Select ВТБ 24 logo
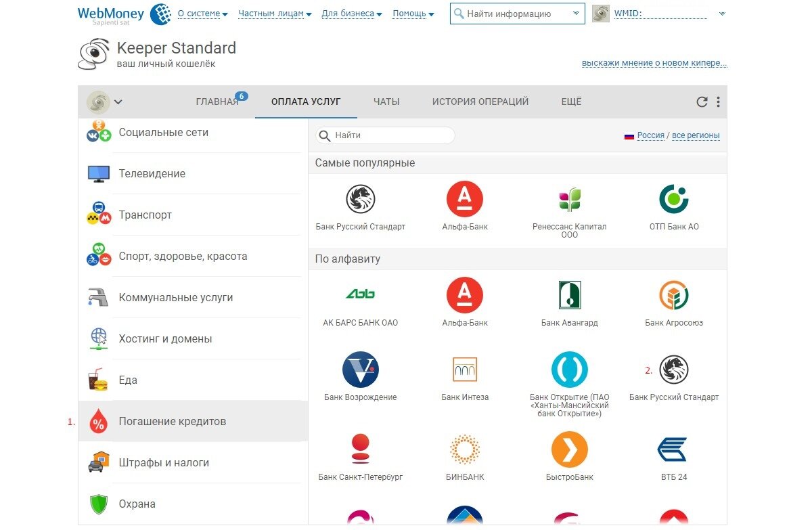 coord(673,449)
